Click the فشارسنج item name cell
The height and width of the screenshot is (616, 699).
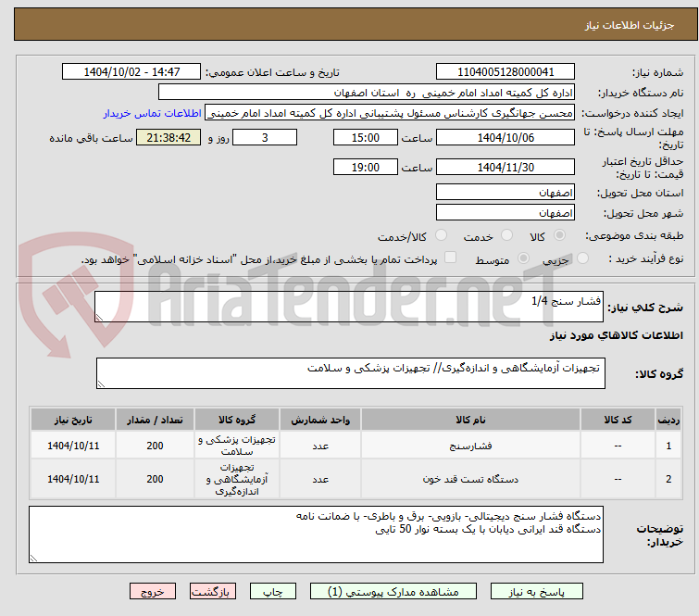[x=470, y=446]
